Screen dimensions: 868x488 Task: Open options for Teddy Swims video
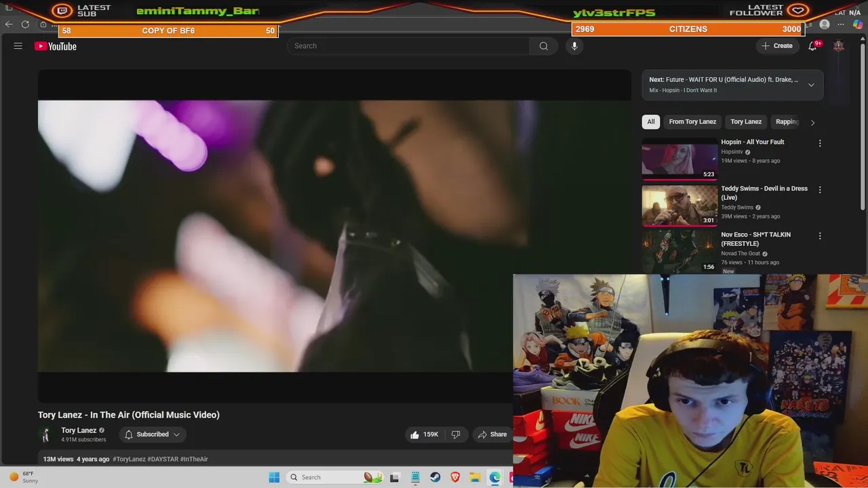pyautogui.click(x=820, y=190)
